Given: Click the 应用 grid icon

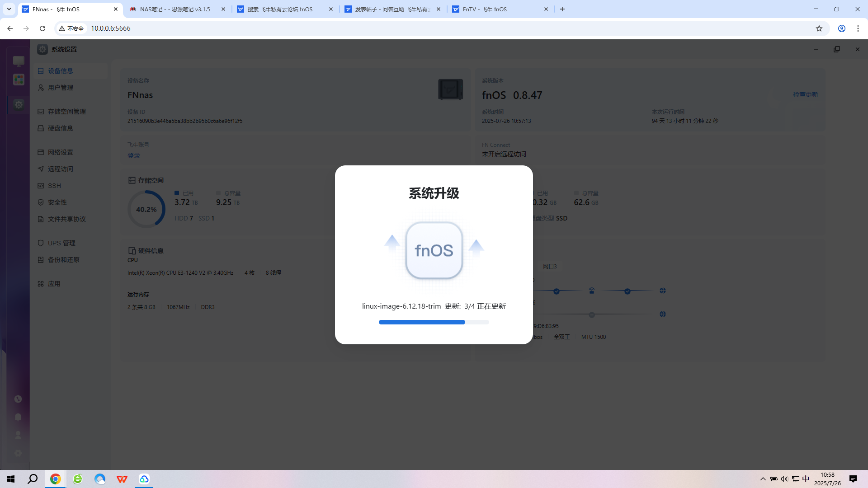Looking at the screenshot, I should pos(41,284).
